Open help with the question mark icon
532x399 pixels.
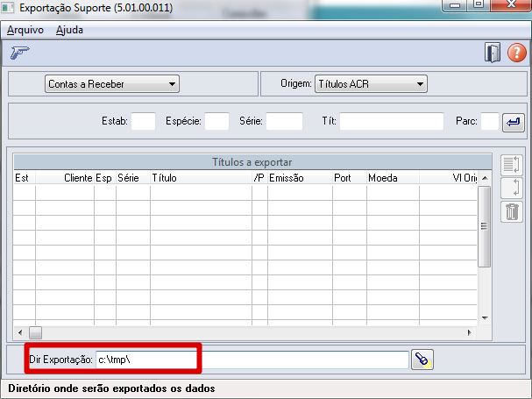tap(517, 53)
